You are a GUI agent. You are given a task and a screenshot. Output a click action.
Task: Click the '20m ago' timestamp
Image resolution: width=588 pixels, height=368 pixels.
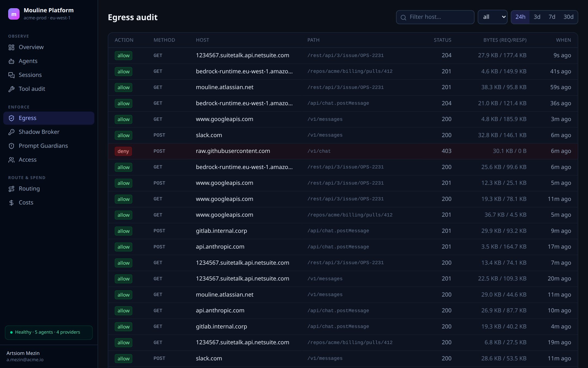pyautogui.click(x=559, y=279)
